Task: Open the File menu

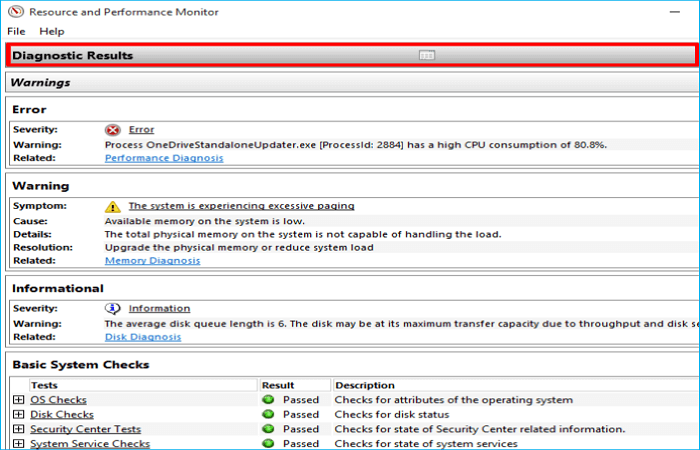Action: point(17,32)
